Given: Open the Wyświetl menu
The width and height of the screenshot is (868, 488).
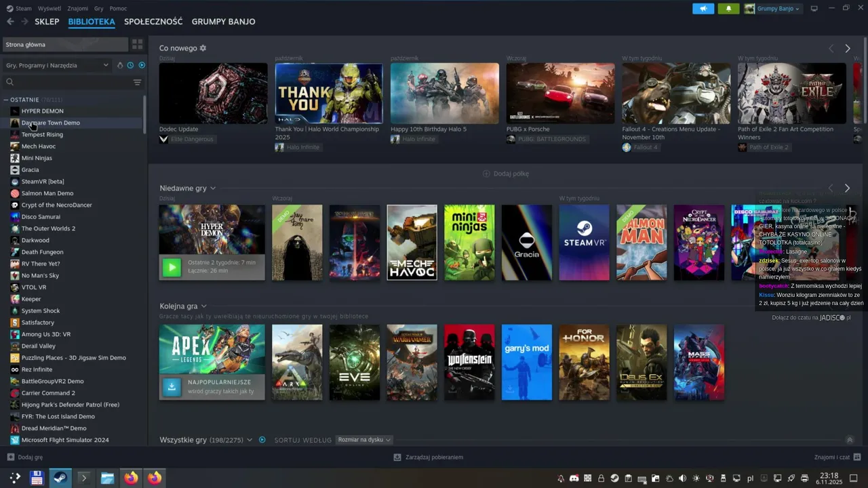Looking at the screenshot, I should [50, 9].
